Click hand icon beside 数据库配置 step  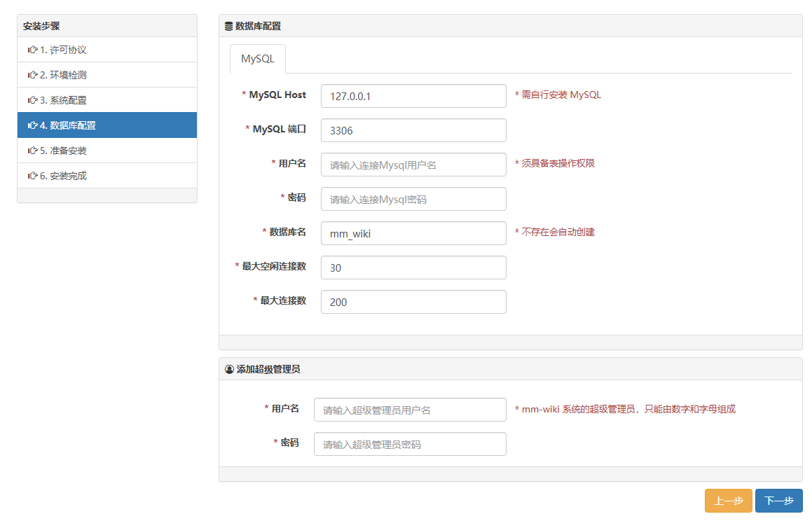pos(32,126)
